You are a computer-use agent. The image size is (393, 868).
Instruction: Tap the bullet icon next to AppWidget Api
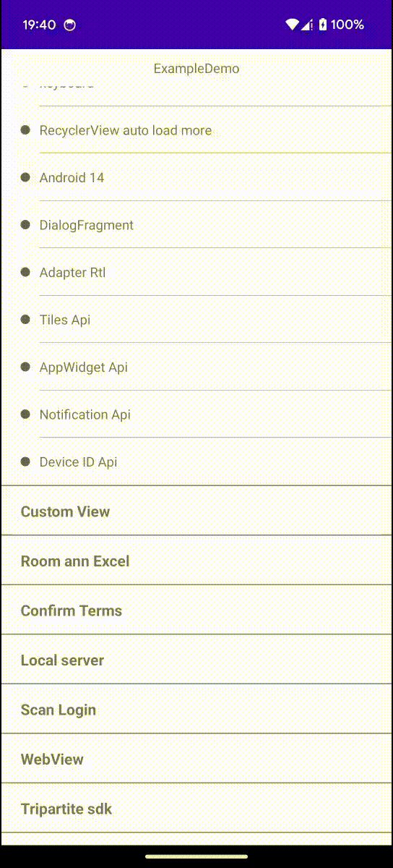click(x=25, y=367)
